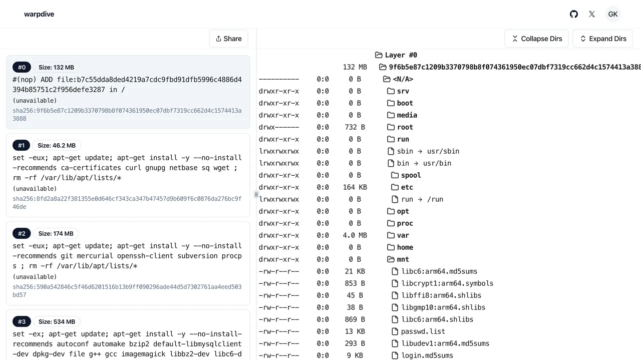Click the warpdive logo

point(39,14)
